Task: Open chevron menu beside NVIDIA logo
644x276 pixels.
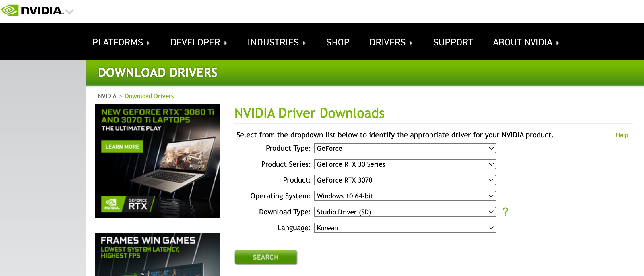Action: [x=69, y=12]
